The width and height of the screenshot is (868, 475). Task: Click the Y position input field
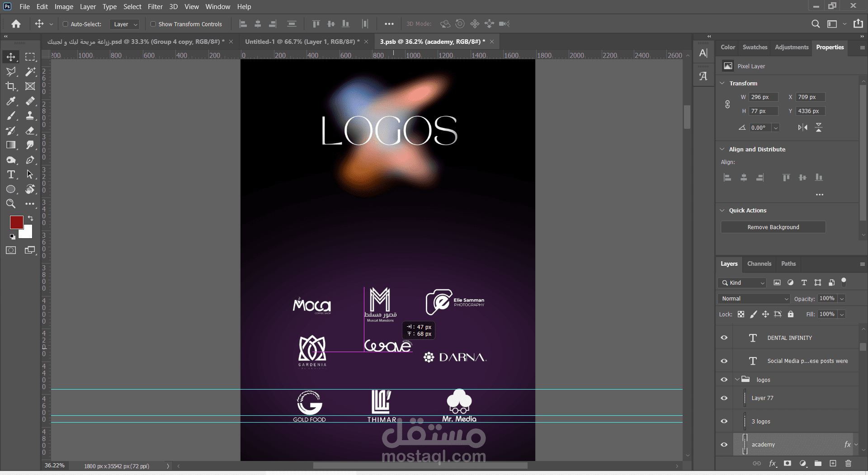[x=811, y=111]
